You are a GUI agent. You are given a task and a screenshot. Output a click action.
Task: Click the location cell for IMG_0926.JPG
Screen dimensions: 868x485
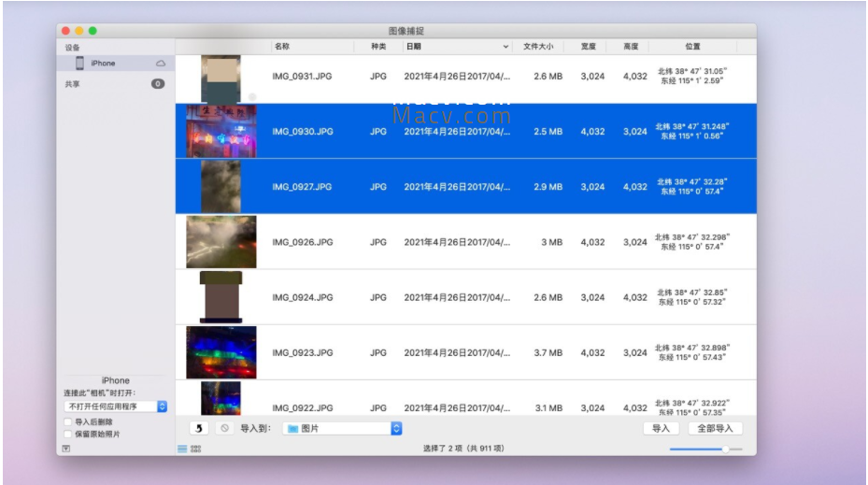tap(692, 243)
